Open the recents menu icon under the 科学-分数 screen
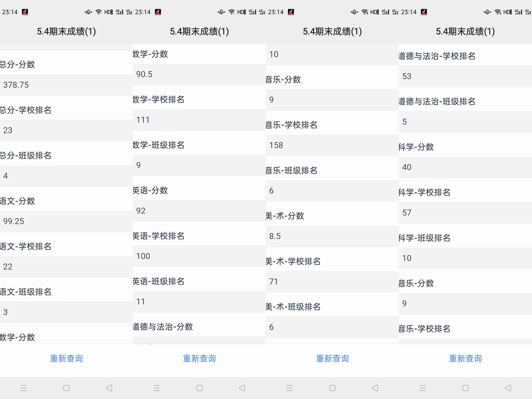 [x=423, y=388]
